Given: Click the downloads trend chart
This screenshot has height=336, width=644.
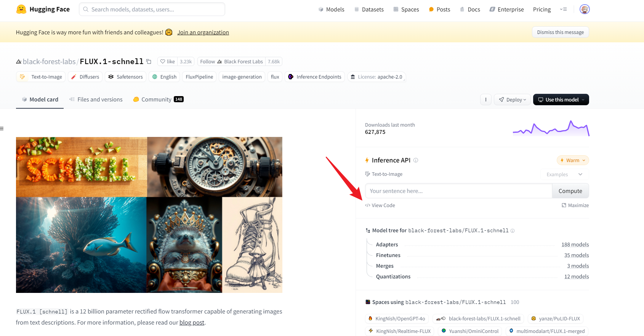Looking at the screenshot, I should [551, 128].
